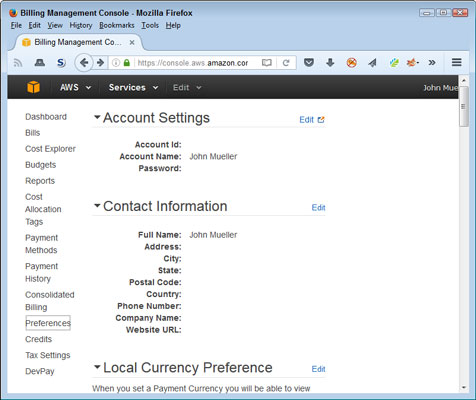Viewport: 476px width, 400px height.
Task: Open the John Mueller account dropdown
Action: pyautogui.click(x=440, y=88)
